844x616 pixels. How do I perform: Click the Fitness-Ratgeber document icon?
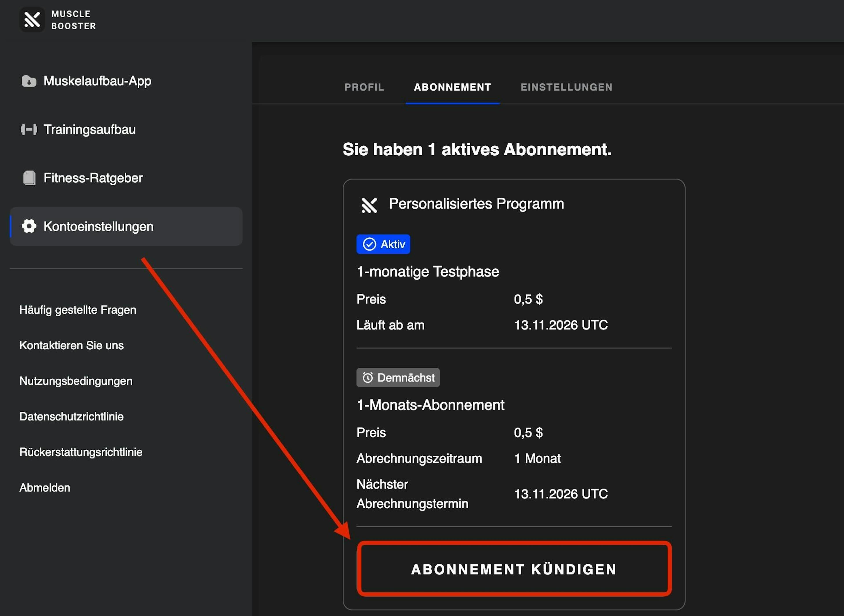pyautogui.click(x=29, y=178)
